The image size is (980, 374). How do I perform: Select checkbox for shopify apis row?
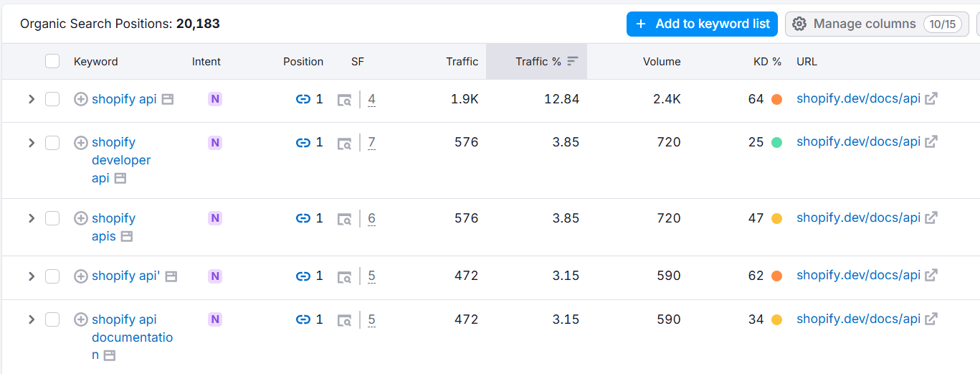(x=52, y=218)
